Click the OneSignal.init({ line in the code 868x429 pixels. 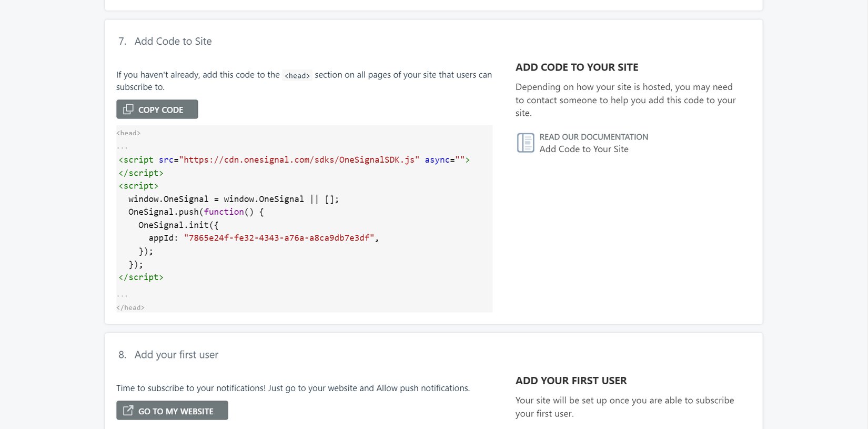click(178, 225)
